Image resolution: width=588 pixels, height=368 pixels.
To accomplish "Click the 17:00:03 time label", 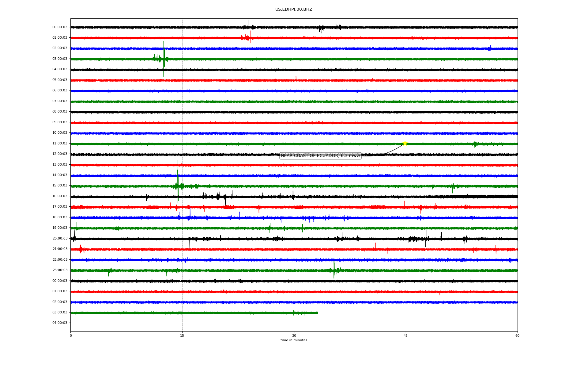I will tap(60, 207).
